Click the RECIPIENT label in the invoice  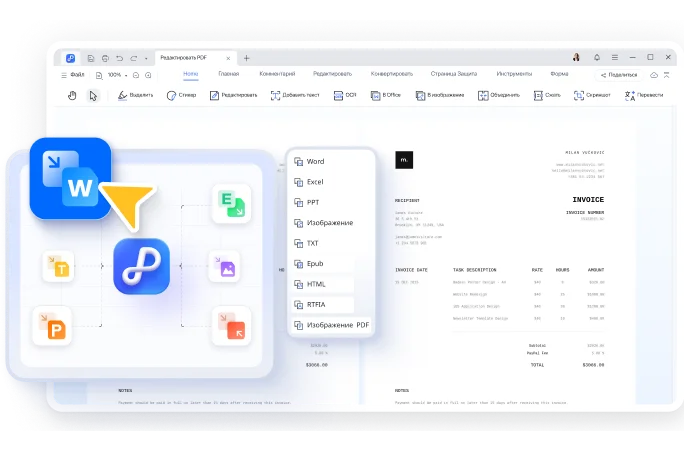tap(407, 201)
